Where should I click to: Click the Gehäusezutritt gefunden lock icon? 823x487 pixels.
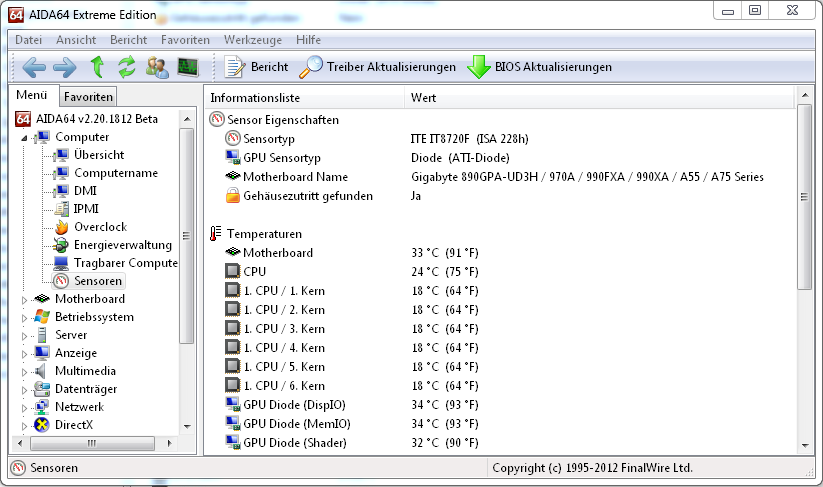pyautogui.click(x=233, y=196)
